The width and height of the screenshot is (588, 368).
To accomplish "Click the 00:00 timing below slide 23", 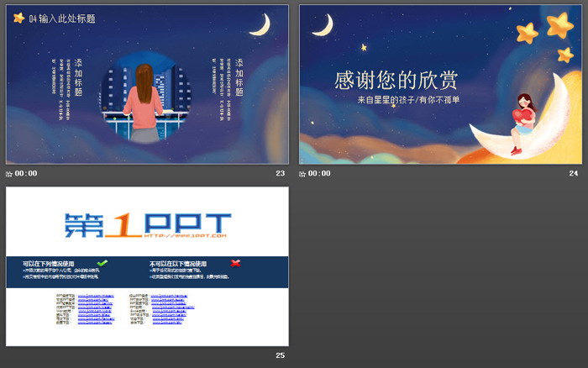I will coord(26,173).
